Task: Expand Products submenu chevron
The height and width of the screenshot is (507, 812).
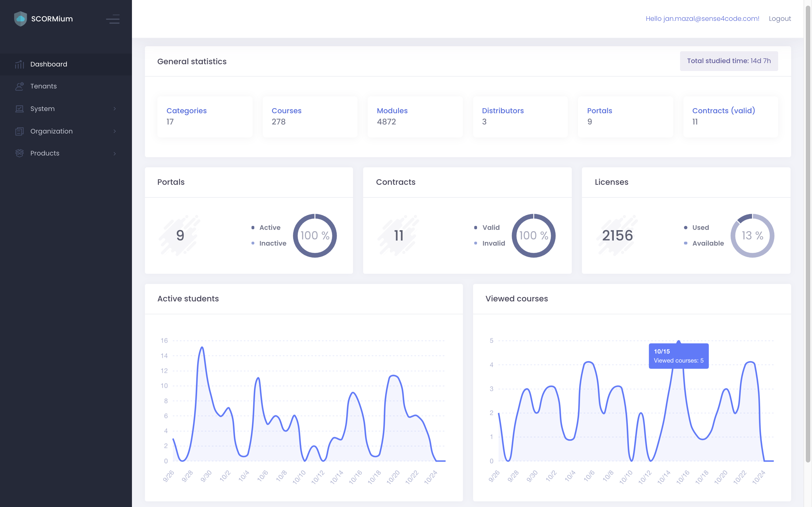Action: tap(115, 154)
